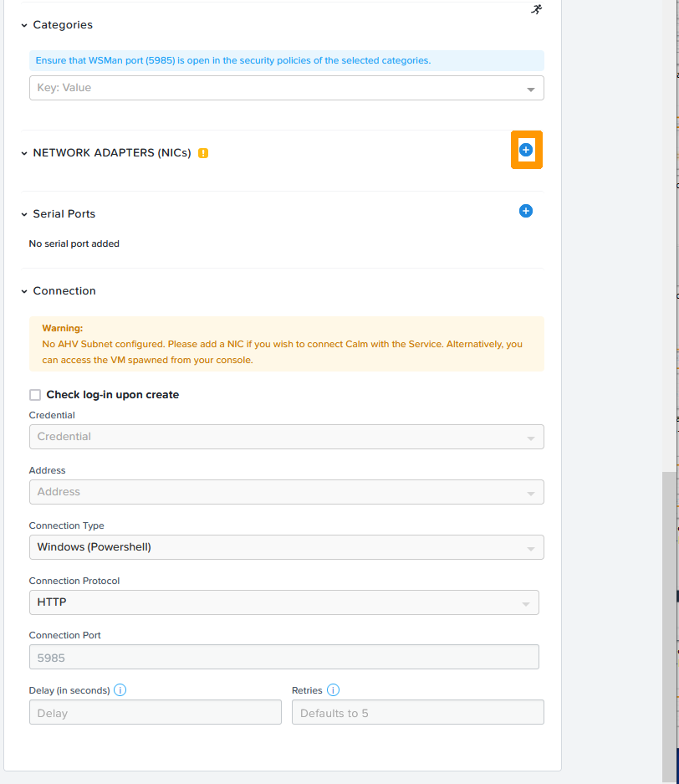This screenshot has height=784, width=679.
Task: Collapse the Network Adapters section
Action: (x=24, y=153)
